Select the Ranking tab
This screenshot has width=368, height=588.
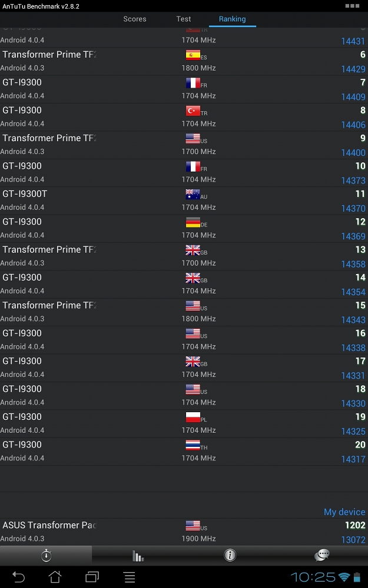[233, 19]
